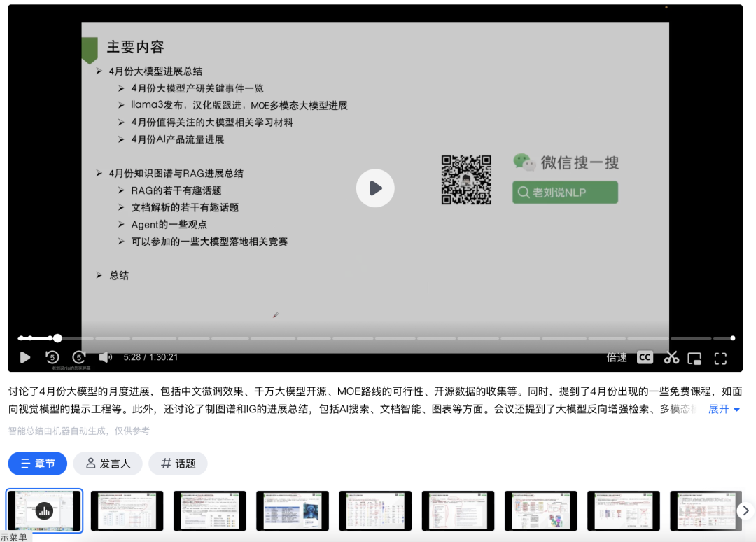The image size is (756, 542).
Task: Rewind the video 5 seconds
Action: tap(52, 357)
